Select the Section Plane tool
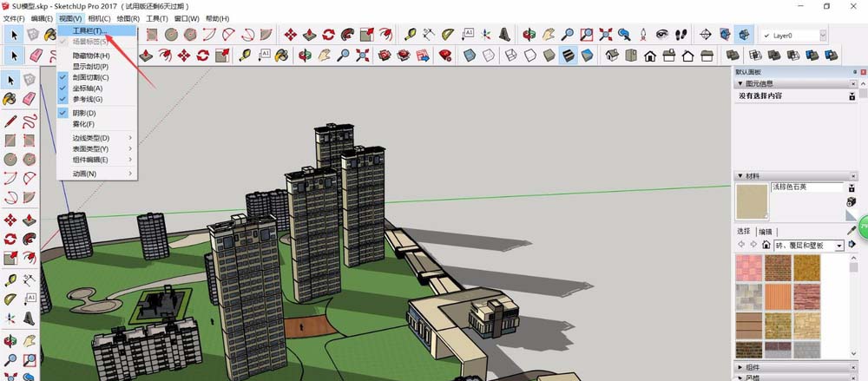 coord(706,35)
